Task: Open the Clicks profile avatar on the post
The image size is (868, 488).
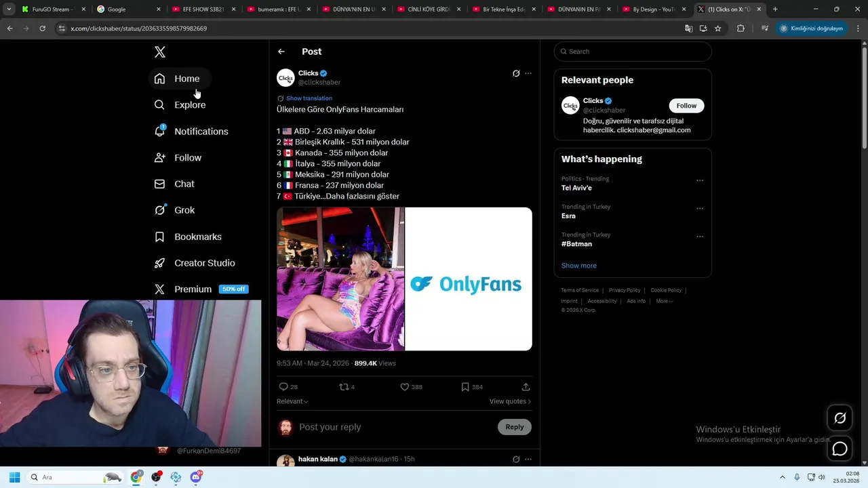Action: (285, 78)
